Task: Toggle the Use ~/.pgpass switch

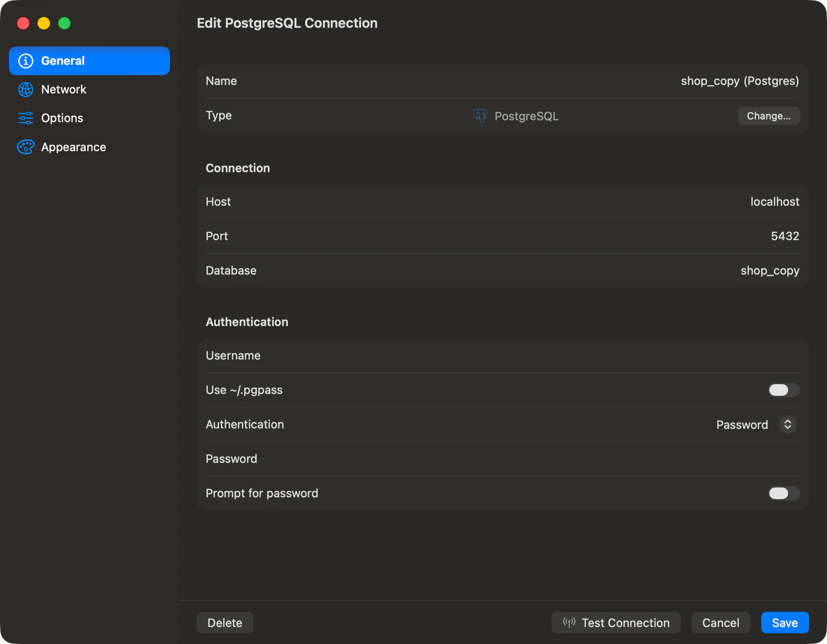Action: (784, 390)
